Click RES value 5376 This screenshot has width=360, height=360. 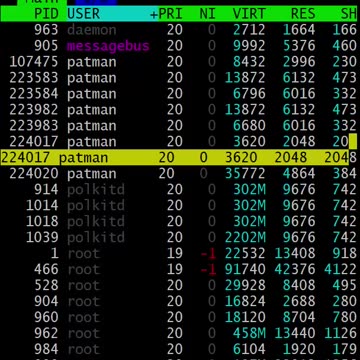(299, 46)
